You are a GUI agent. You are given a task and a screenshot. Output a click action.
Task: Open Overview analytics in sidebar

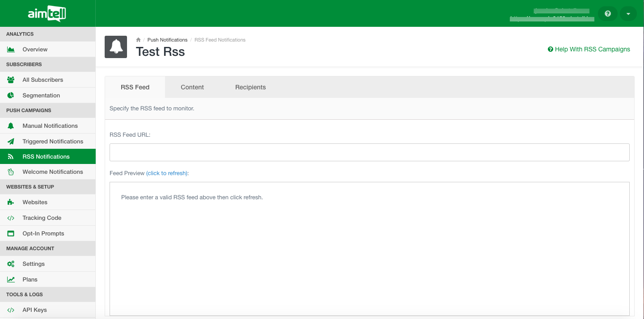pyautogui.click(x=35, y=50)
